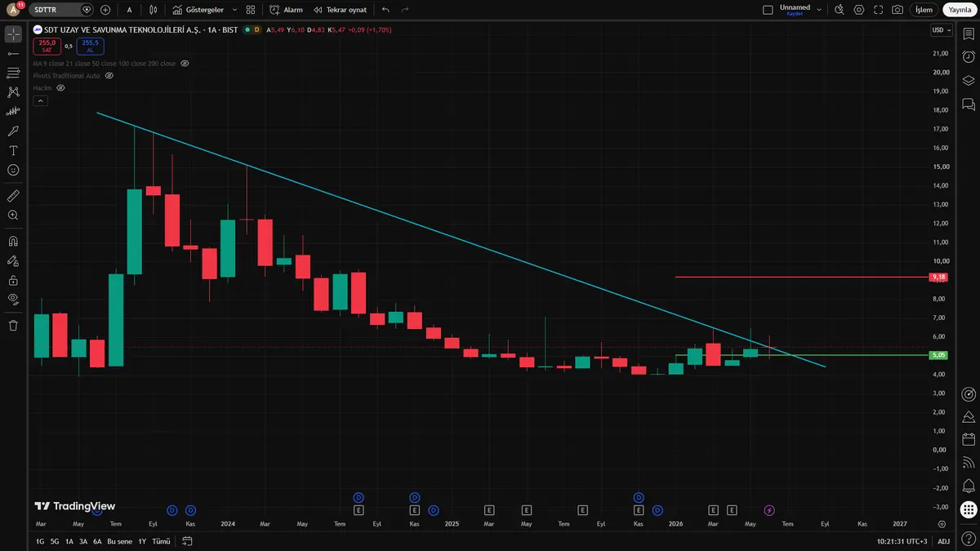Redo the last chart action
The width and height of the screenshot is (980, 551).
tap(405, 10)
